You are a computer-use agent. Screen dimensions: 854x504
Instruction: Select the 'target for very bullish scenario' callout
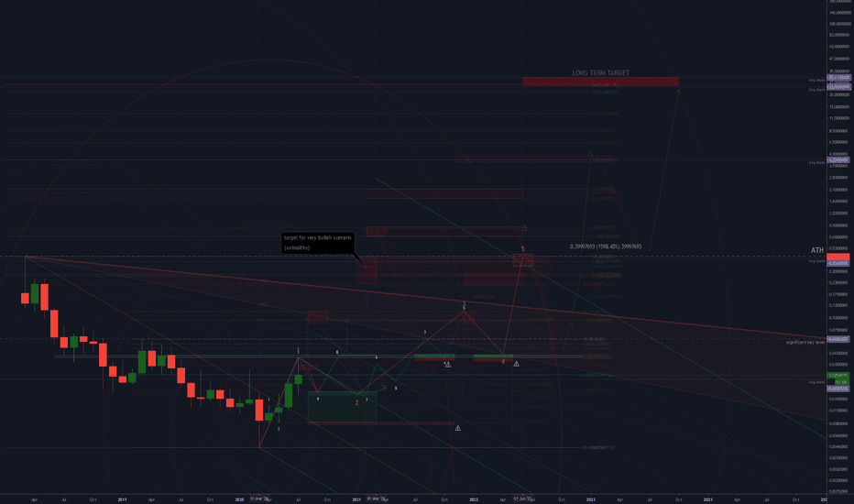click(318, 243)
